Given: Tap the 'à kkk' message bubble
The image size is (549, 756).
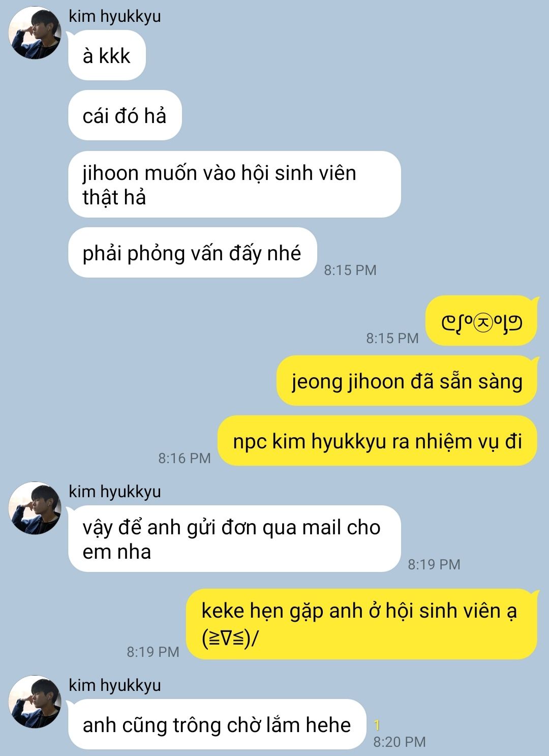Looking at the screenshot, I should pos(107,55).
